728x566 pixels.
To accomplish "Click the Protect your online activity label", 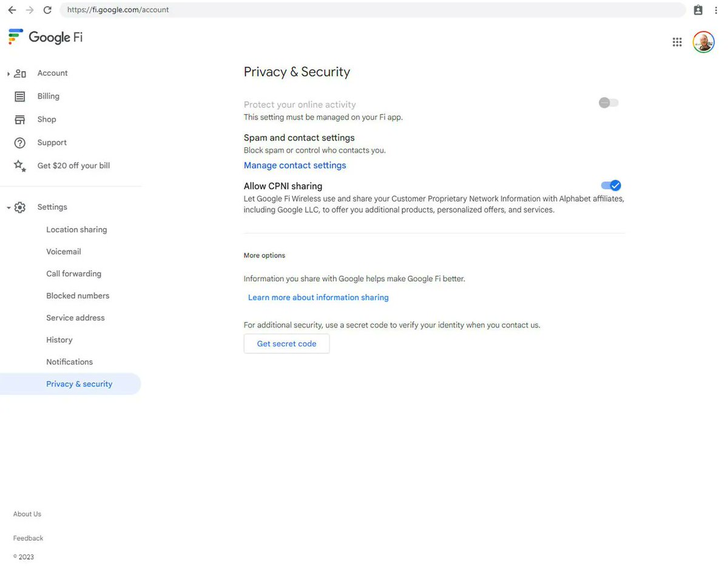I will pos(300,104).
